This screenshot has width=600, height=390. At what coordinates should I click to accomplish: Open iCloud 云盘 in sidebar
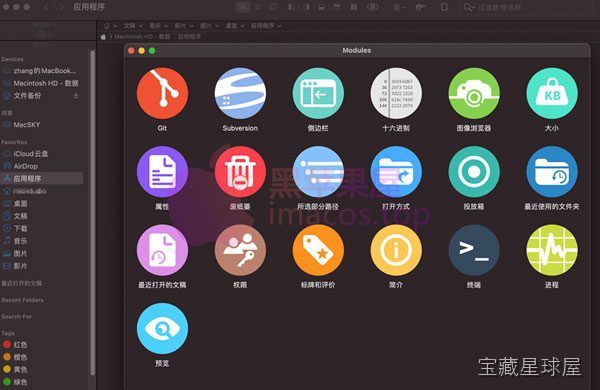26,154
